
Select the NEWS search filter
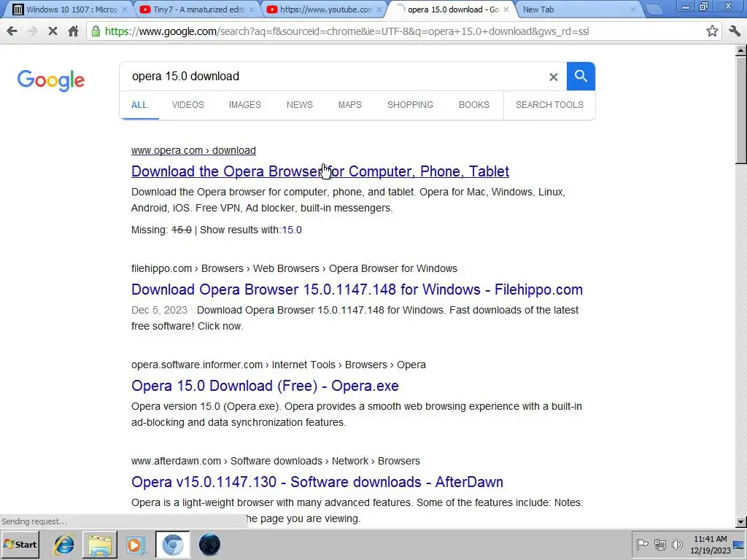click(x=300, y=105)
